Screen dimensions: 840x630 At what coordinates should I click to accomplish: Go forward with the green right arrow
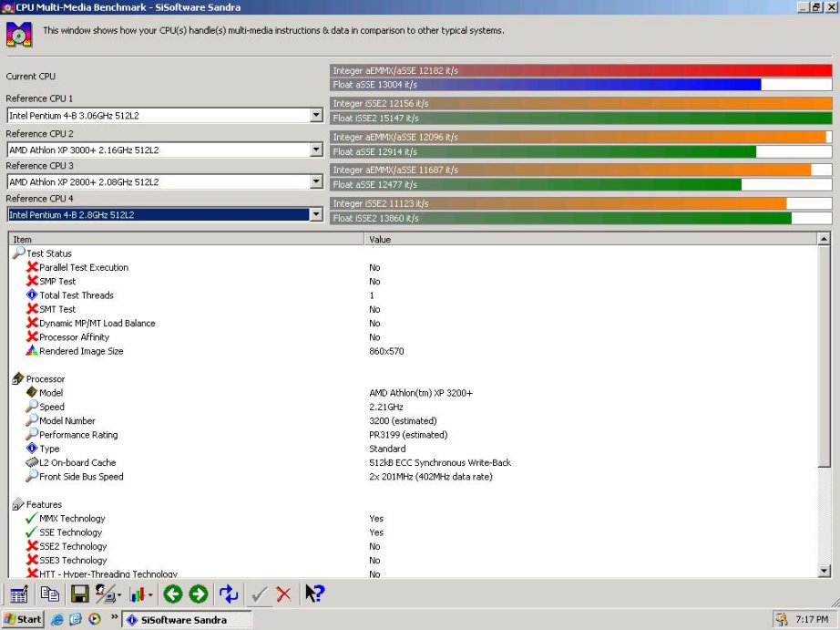(x=199, y=594)
